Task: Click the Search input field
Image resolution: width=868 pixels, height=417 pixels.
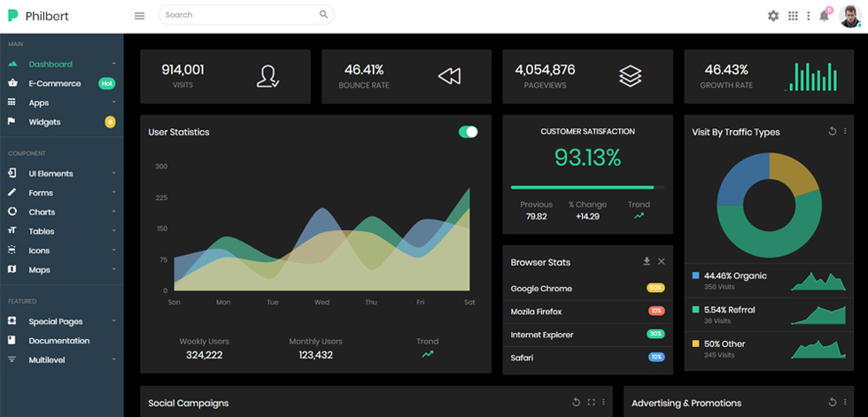Action: 246,15
